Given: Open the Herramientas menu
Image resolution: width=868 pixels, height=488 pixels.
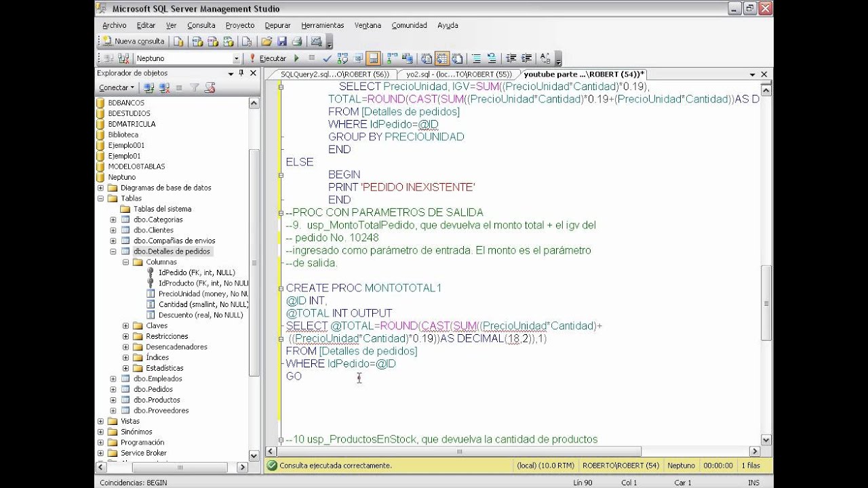Looking at the screenshot, I should [x=322, y=25].
